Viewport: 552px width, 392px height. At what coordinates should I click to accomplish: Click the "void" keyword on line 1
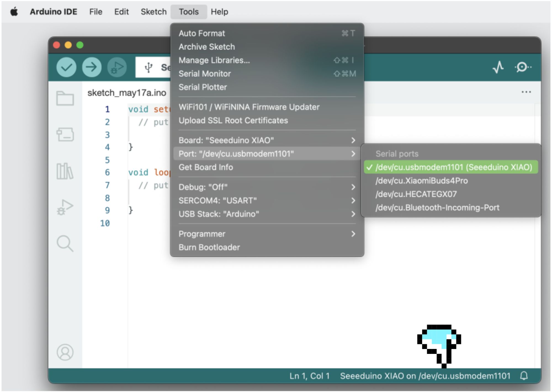pyautogui.click(x=138, y=109)
